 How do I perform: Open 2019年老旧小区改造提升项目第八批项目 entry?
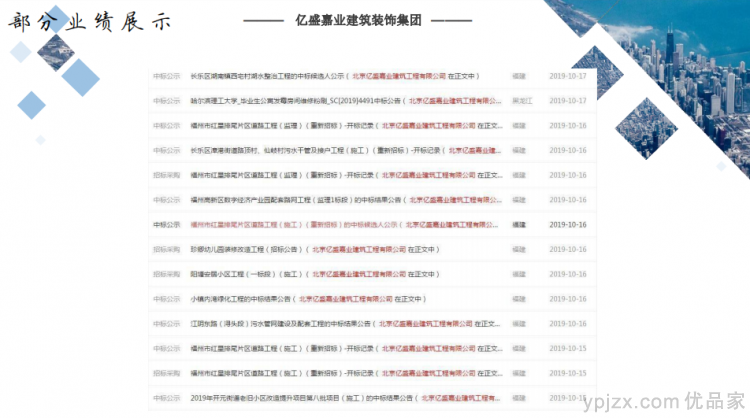pyautogui.click(x=345, y=398)
